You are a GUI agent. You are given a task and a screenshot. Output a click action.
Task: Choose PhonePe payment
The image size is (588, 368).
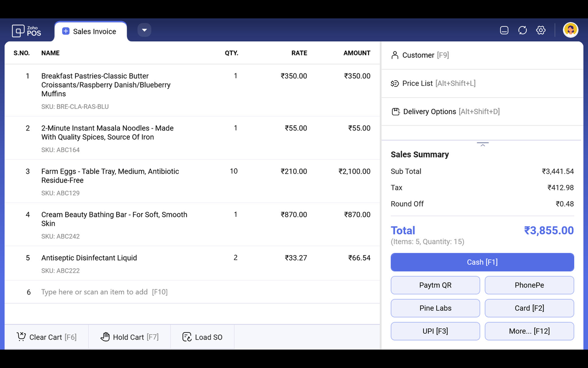coord(529,285)
